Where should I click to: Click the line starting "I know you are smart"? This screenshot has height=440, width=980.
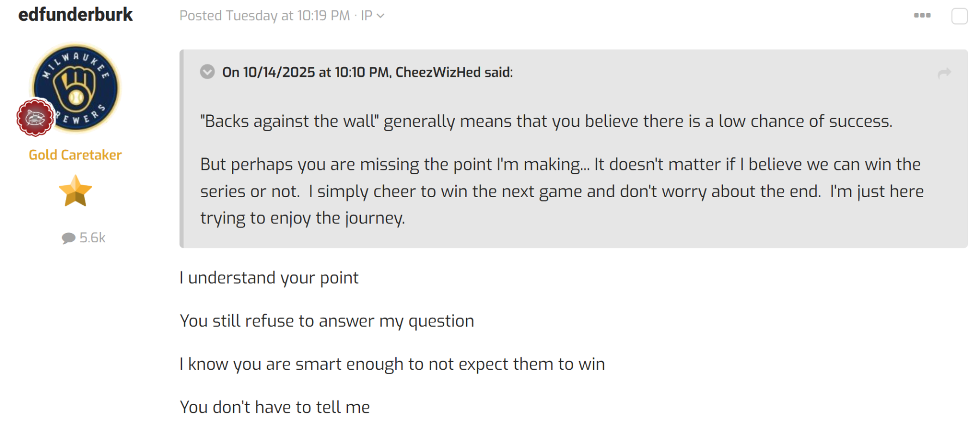392,364
